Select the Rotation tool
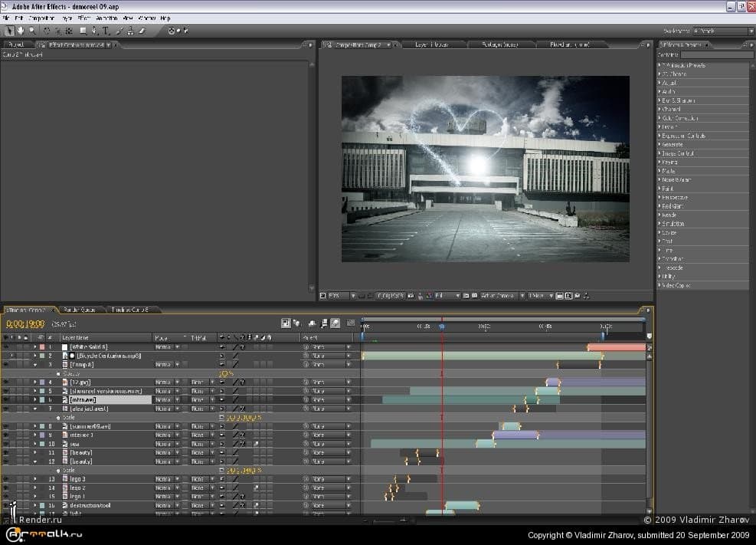 [47, 31]
